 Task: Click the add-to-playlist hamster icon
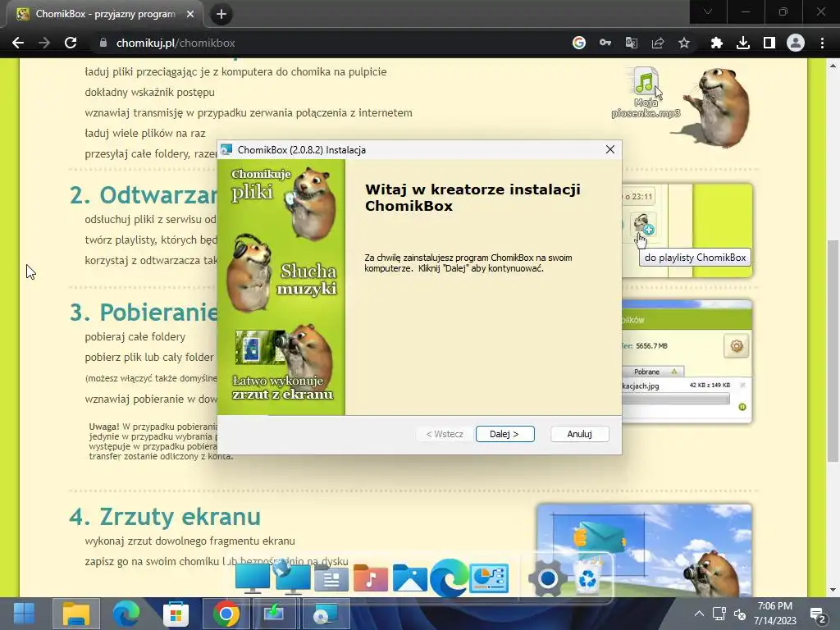[x=642, y=225]
